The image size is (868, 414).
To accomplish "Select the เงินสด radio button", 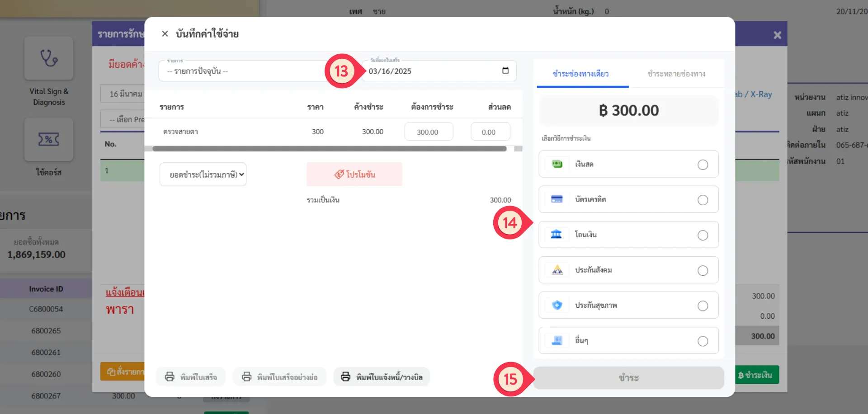I will (703, 165).
